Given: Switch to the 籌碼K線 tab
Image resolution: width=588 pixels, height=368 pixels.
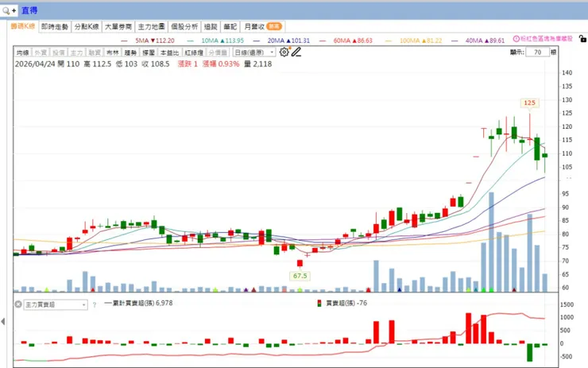Looking at the screenshot, I should point(23,26).
